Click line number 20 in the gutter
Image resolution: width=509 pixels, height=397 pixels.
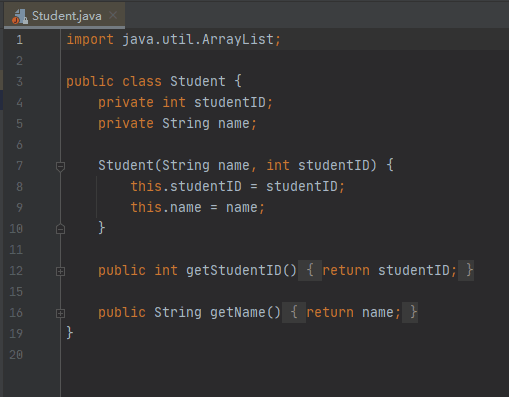click(16, 355)
